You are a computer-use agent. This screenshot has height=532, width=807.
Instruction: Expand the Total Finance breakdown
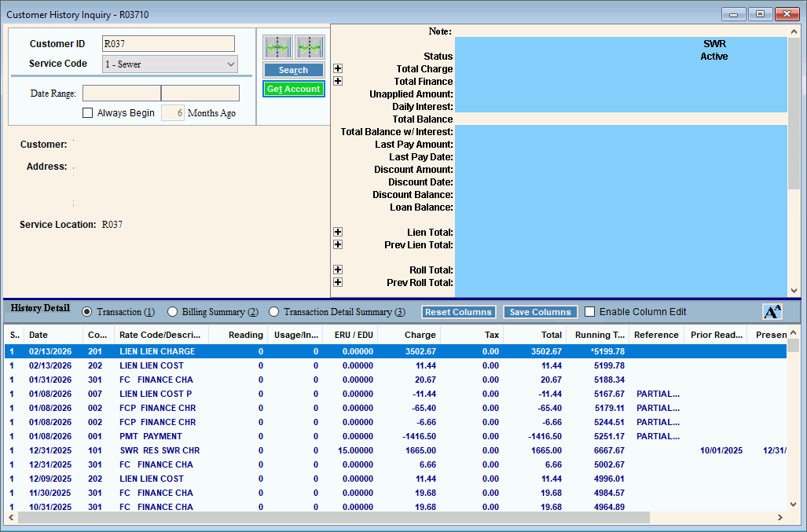[338, 82]
